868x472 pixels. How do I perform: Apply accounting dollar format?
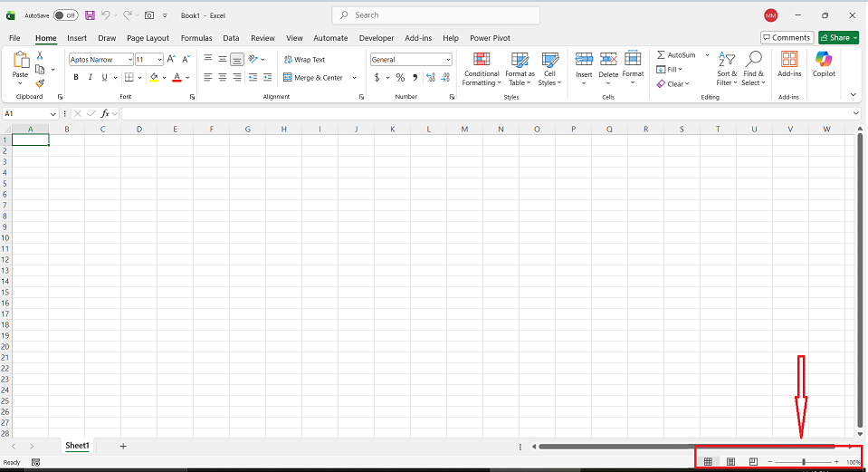377,78
